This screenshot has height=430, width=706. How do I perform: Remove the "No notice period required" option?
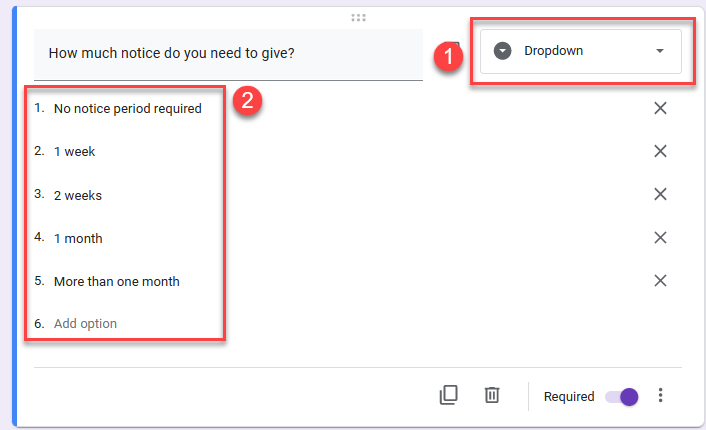point(660,108)
